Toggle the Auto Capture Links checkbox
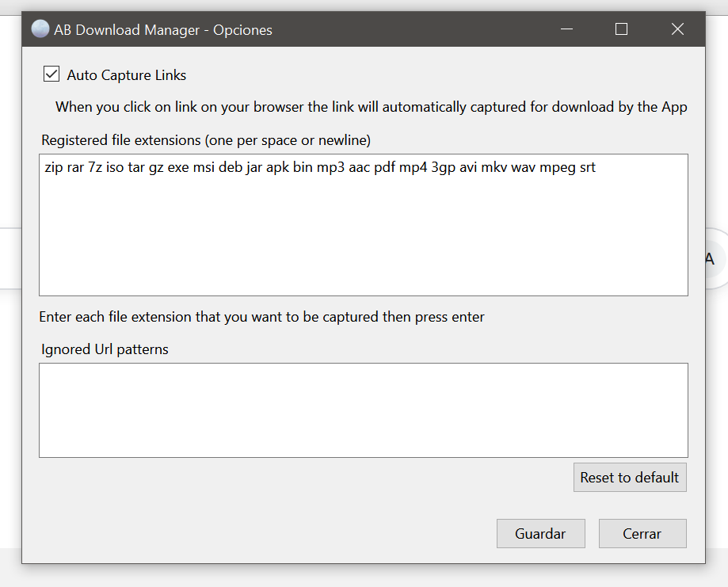Viewport: 728px width, 587px height. click(x=51, y=74)
